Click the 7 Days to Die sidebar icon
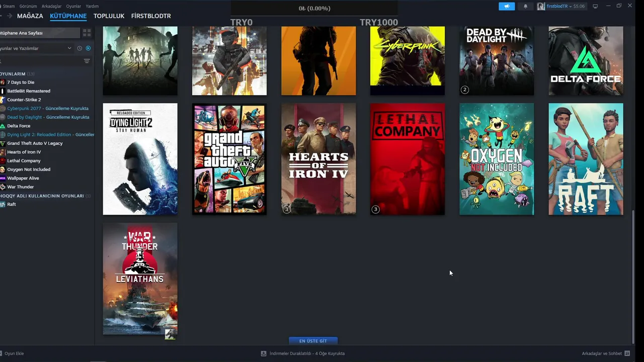This screenshot has height=362, width=644. [x=3, y=82]
